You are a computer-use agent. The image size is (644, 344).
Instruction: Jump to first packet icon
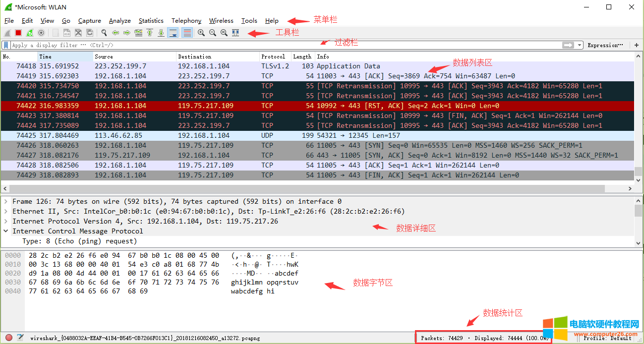[150, 33]
